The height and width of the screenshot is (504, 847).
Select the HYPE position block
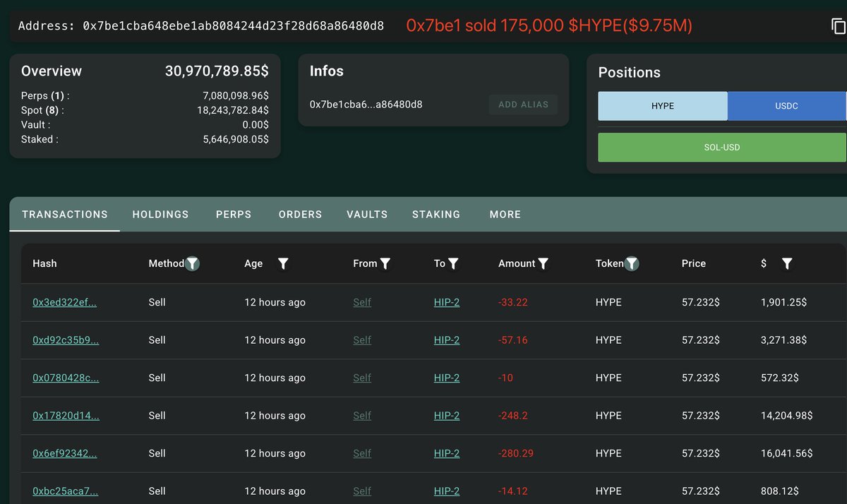[x=663, y=106]
